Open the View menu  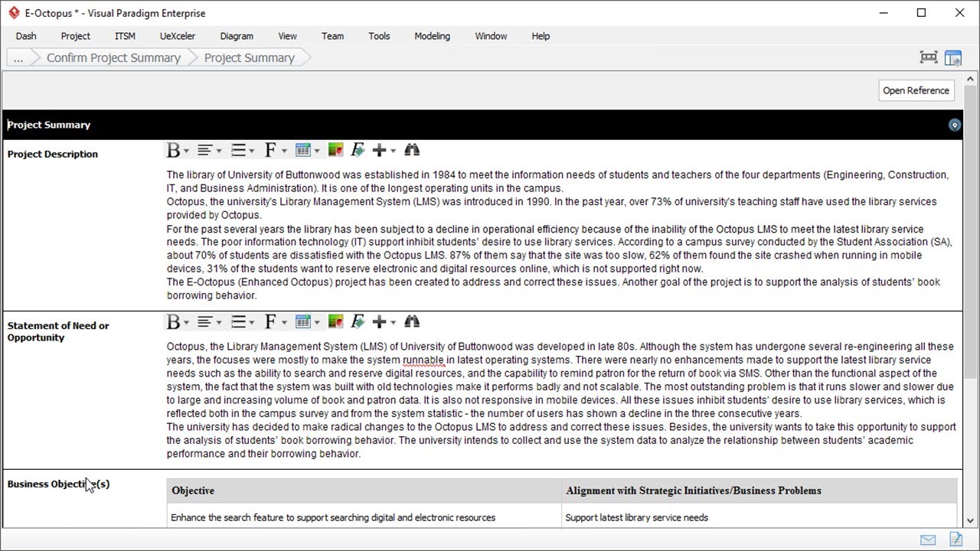tap(288, 36)
